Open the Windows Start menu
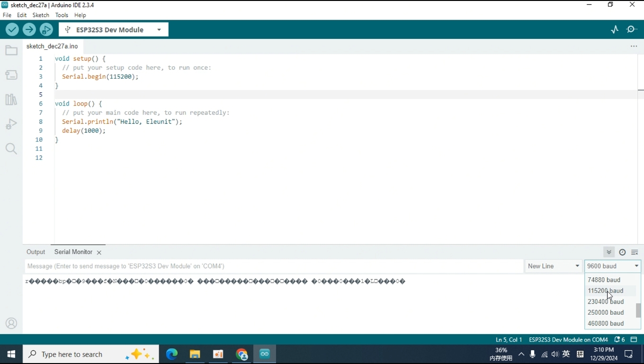This screenshot has width=644, height=364. click(11, 354)
